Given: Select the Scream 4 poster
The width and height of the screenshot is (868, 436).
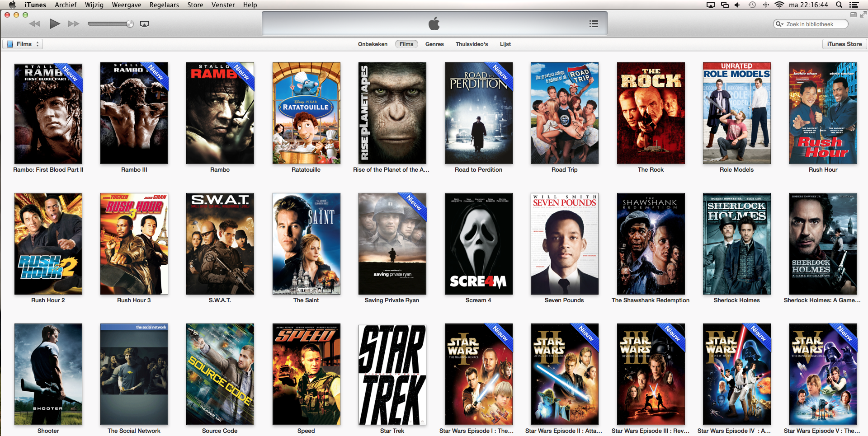Looking at the screenshot, I should click(479, 244).
